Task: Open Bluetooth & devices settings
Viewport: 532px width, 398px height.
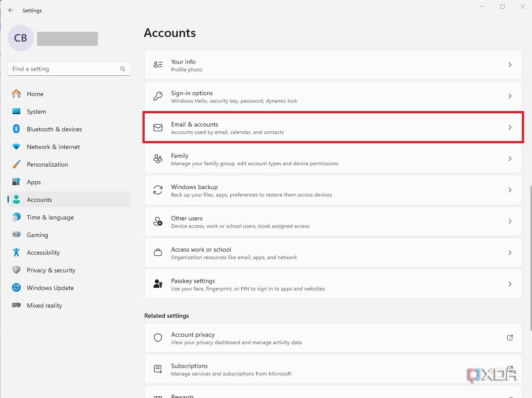Action: click(x=16, y=129)
